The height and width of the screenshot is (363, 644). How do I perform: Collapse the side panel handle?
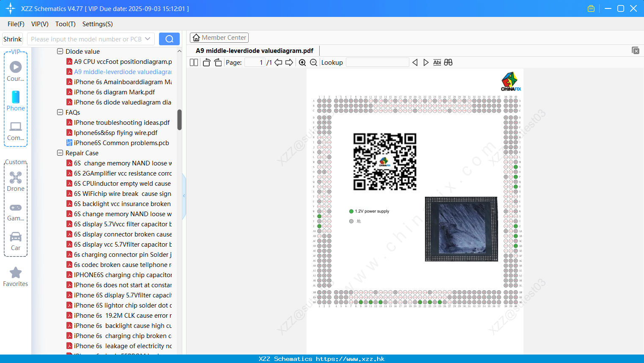pos(184,196)
